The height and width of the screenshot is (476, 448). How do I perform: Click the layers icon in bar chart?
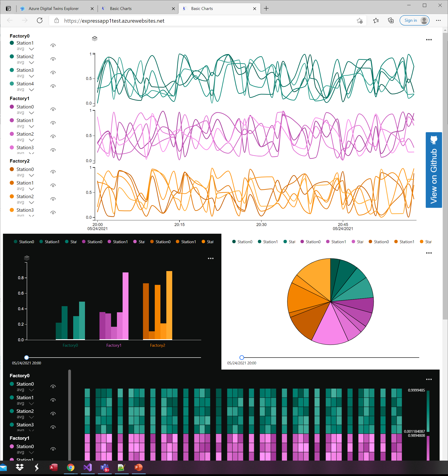click(27, 258)
